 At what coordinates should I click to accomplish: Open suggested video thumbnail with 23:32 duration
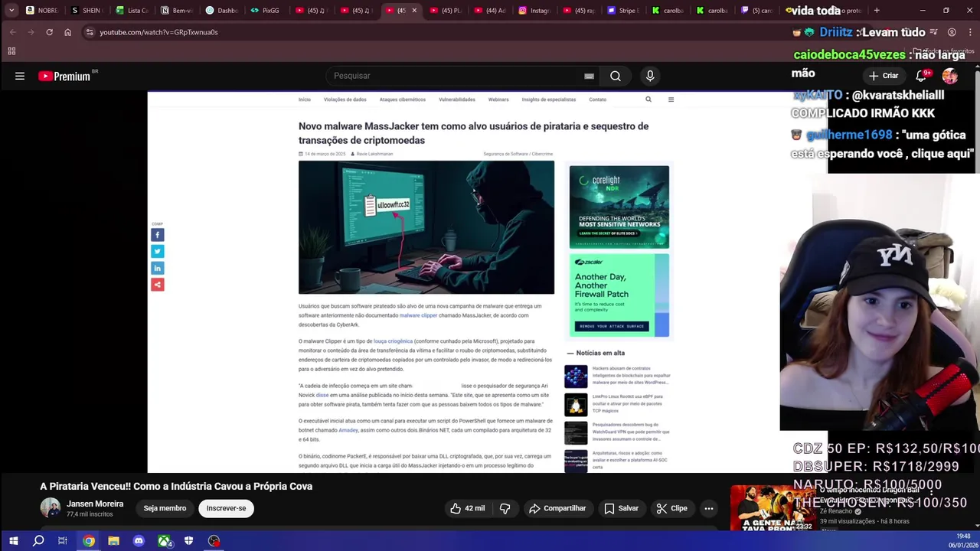pyautogui.click(x=772, y=508)
